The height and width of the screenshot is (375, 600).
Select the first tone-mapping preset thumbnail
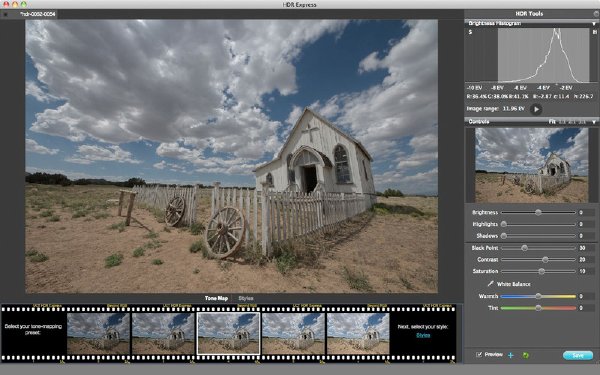click(98, 334)
